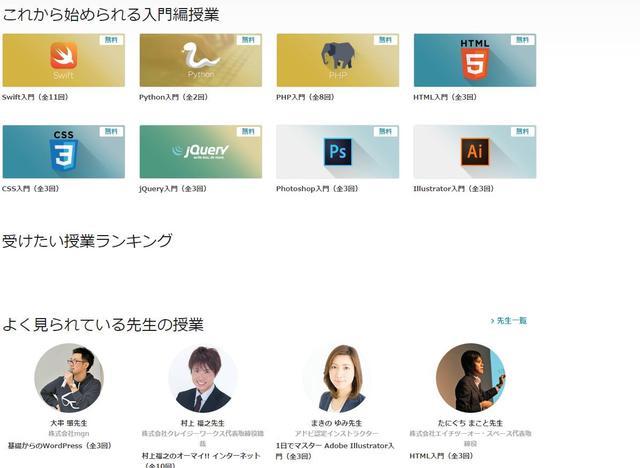This screenshot has height=468, width=640.
Task: Click 村上 teacher's portrait in suit and tie
Action: click(203, 378)
